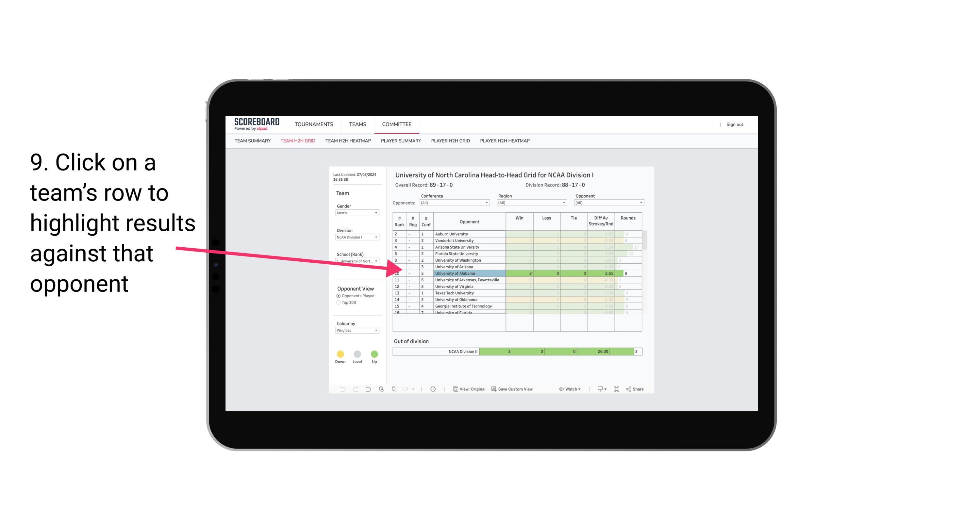Click the screen fit/resize icon
This screenshot has height=527, width=980.
(617, 389)
